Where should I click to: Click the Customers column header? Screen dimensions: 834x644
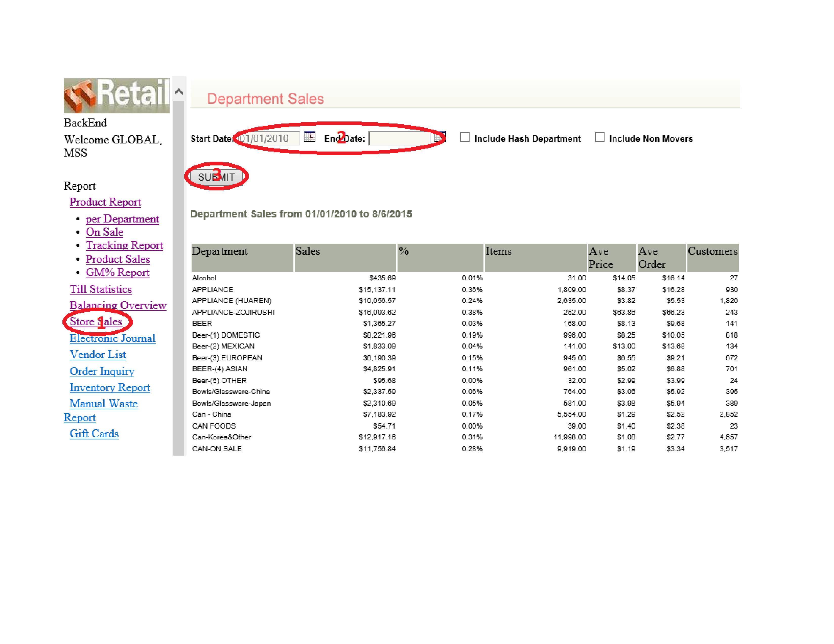(713, 258)
